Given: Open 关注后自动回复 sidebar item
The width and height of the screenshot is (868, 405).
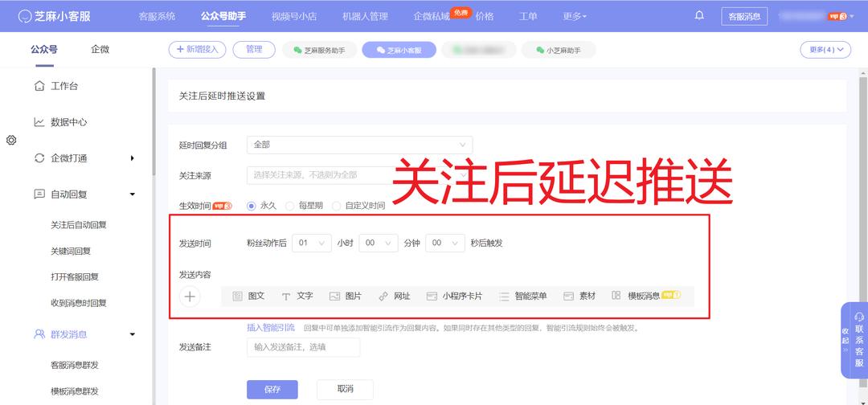Looking at the screenshot, I should [x=79, y=225].
